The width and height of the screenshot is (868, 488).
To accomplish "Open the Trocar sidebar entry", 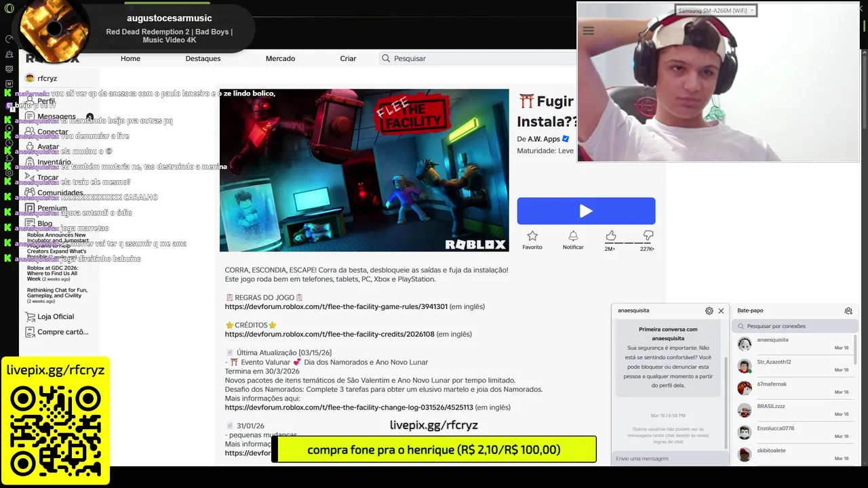I will click(x=47, y=178).
